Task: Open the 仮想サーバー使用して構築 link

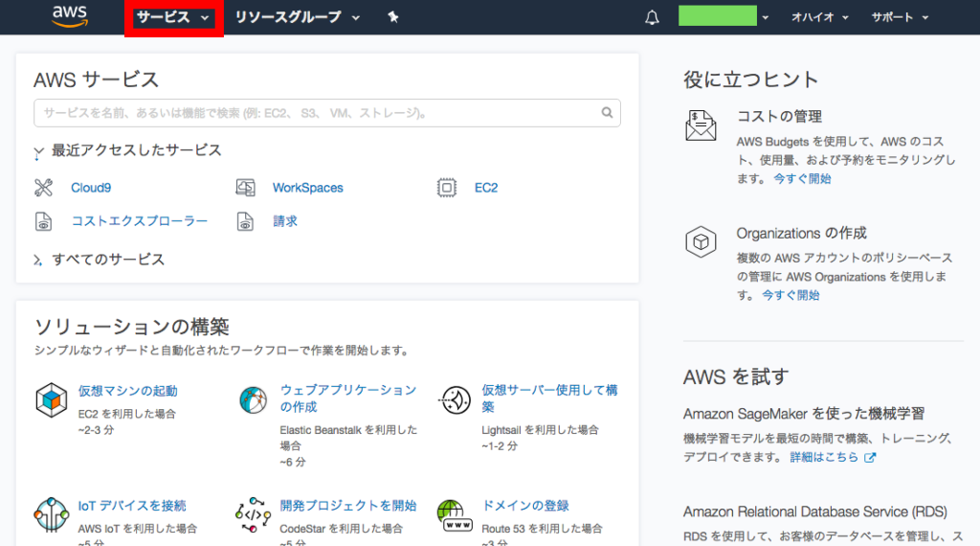Action: click(x=550, y=398)
